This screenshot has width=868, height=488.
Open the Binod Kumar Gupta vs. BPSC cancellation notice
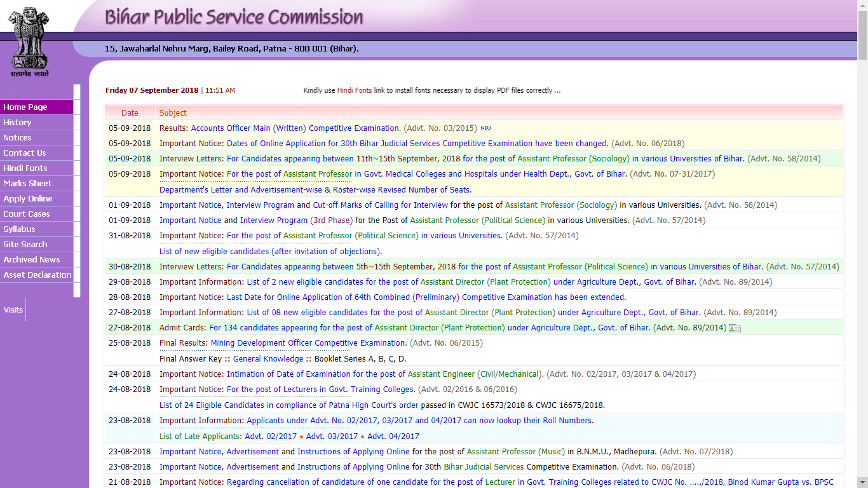coord(530,482)
